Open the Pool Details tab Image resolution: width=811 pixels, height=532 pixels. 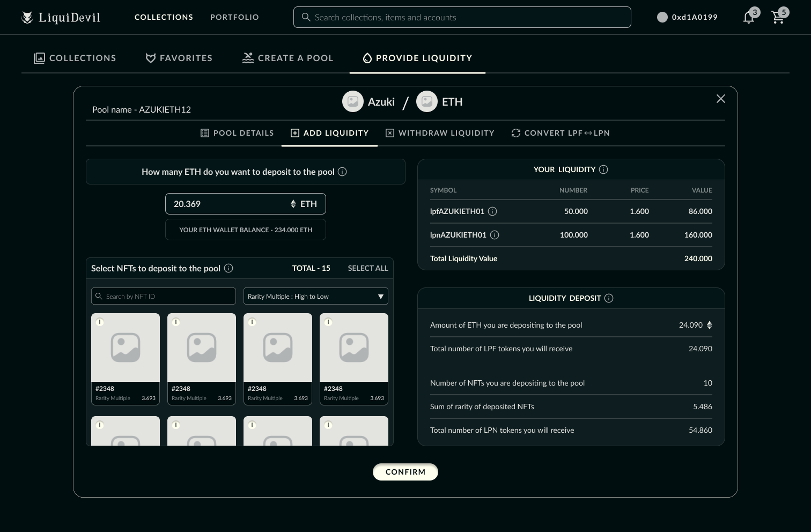click(x=237, y=133)
